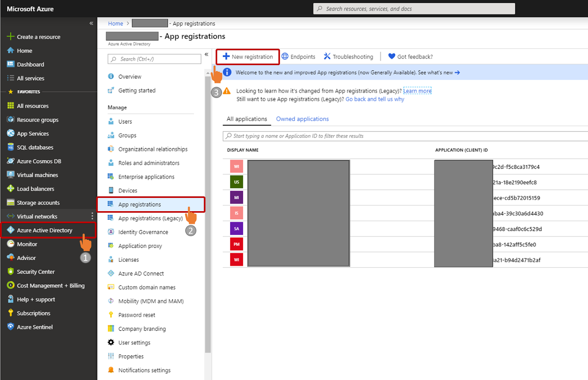Click Go back and tell us why link
Viewport: 588px width, 380px height.
pyautogui.click(x=375, y=99)
